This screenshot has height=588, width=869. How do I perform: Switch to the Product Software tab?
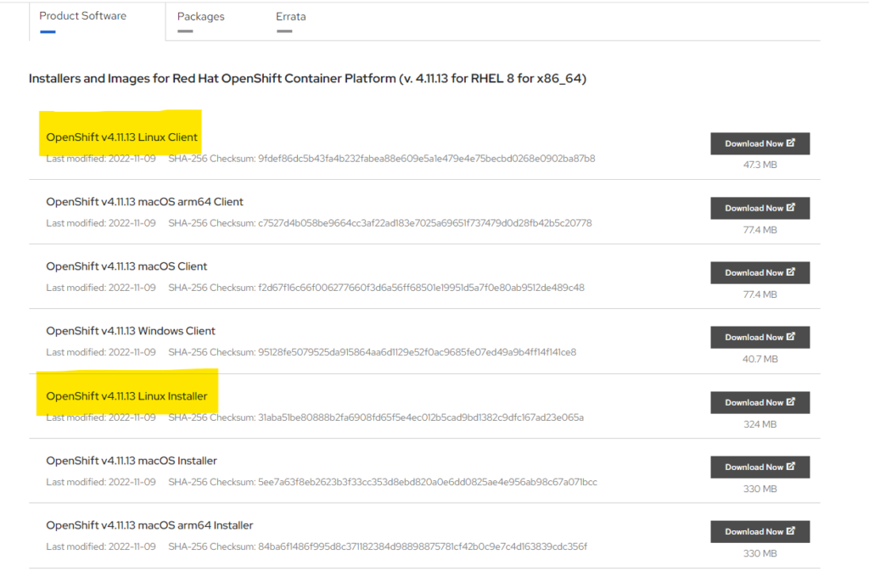pos(82,16)
